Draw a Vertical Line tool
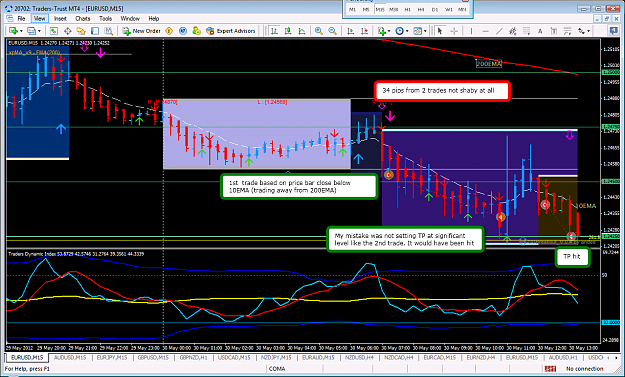625x377 pixels. click(471, 31)
